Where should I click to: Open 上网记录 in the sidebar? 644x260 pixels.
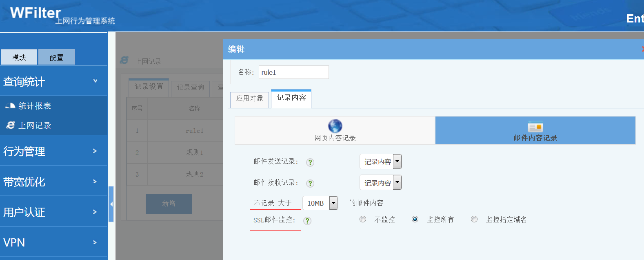[34, 126]
